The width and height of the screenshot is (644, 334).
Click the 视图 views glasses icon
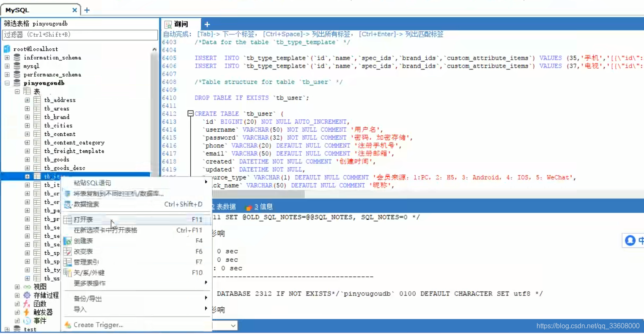coord(27,287)
